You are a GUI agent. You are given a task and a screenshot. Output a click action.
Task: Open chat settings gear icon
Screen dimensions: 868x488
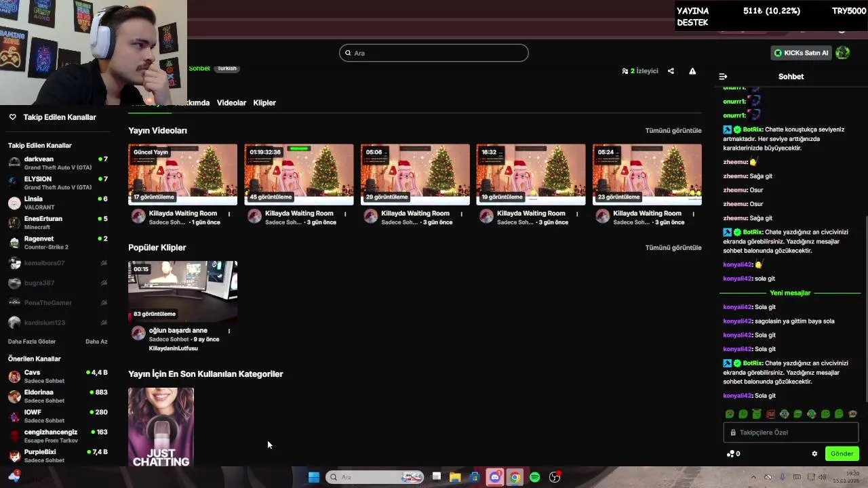814,454
